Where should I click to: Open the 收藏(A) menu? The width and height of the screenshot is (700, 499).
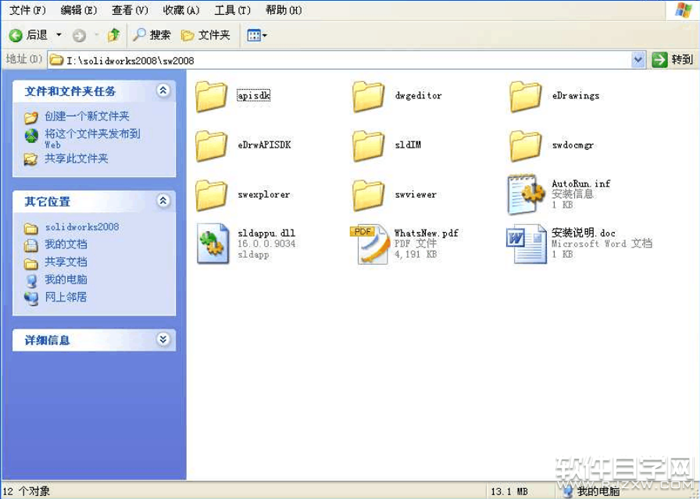coord(181,10)
